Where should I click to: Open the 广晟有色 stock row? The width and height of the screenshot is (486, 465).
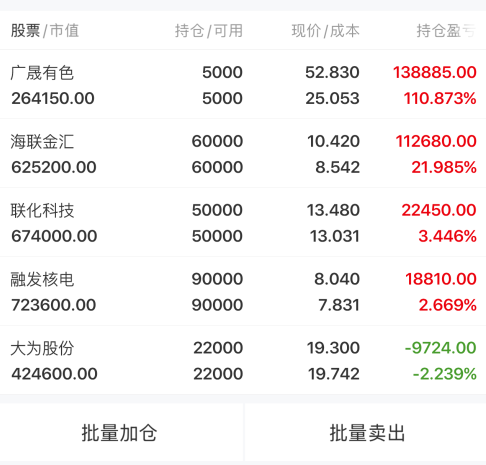tap(243, 85)
